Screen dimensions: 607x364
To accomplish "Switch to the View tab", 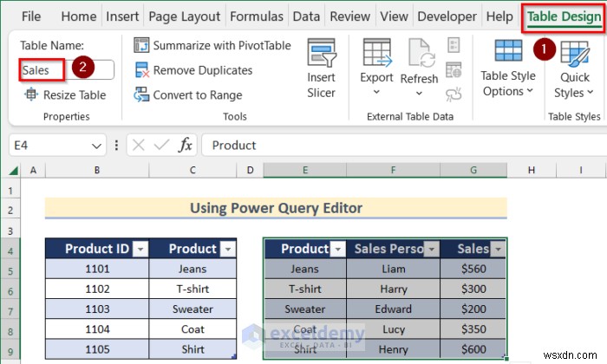I will [x=394, y=16].
